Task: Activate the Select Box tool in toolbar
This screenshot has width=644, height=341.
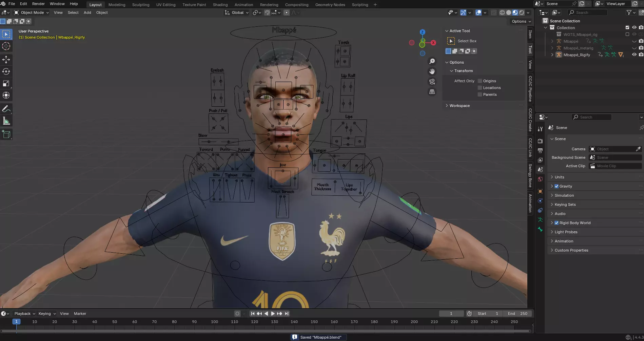Action: 6,34
